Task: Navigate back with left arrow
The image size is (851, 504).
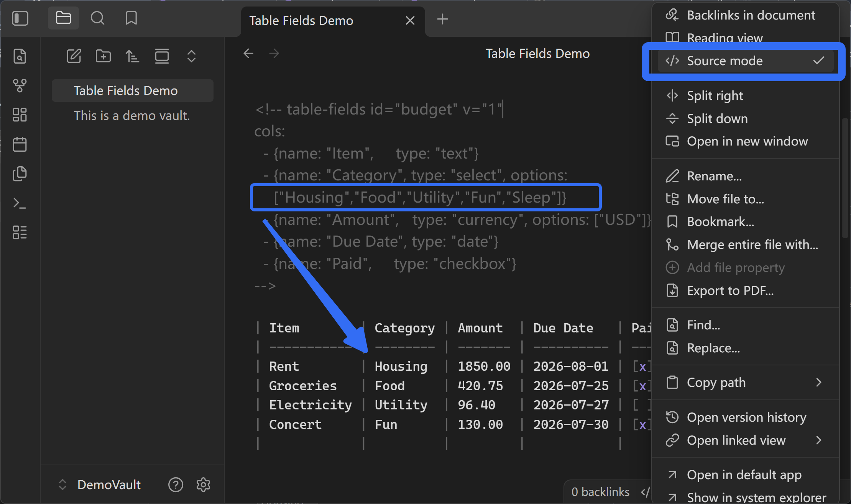Action: [248, 53]
